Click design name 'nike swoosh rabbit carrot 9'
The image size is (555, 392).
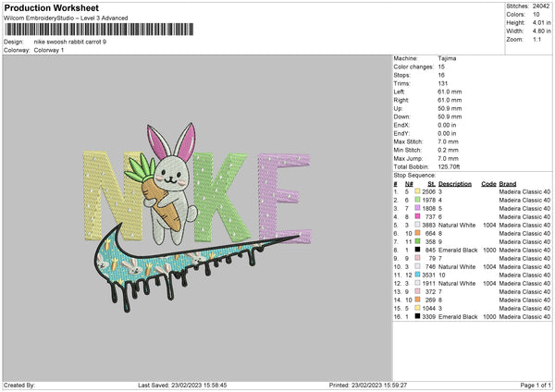(70, 42)
